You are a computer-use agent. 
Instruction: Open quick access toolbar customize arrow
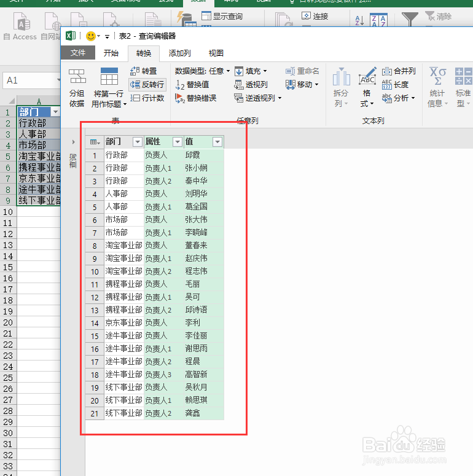[x=107, y=37]
